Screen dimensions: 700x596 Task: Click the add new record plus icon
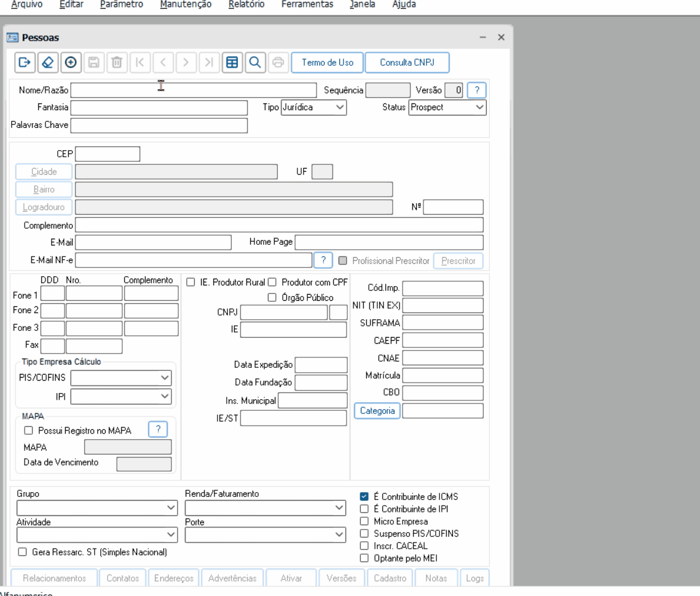pyautogui.click(x=71, y=63)
